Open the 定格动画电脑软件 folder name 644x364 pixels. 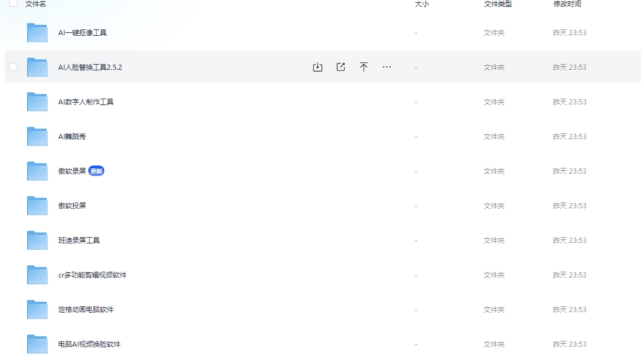coord(86,310)
